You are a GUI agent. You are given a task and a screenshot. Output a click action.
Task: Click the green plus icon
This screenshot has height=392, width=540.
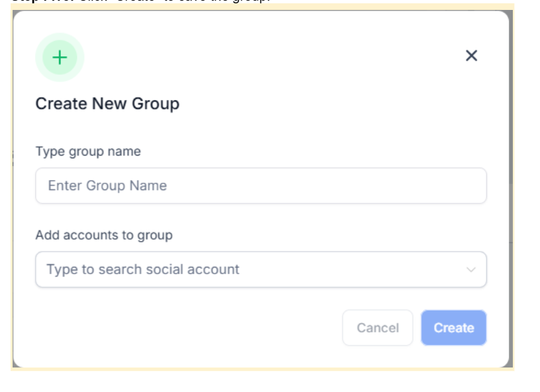point(60,58)
